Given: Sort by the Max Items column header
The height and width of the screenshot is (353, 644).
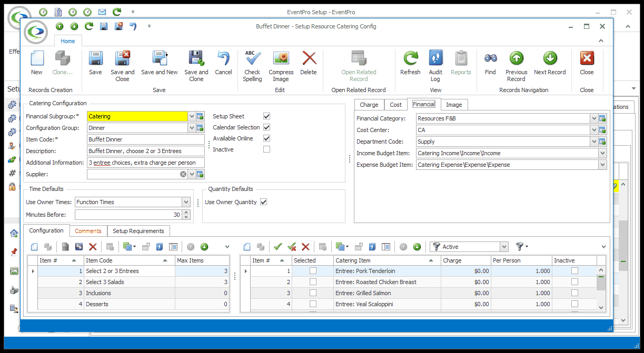Looking at the screenshot, I should pos(202,260).
